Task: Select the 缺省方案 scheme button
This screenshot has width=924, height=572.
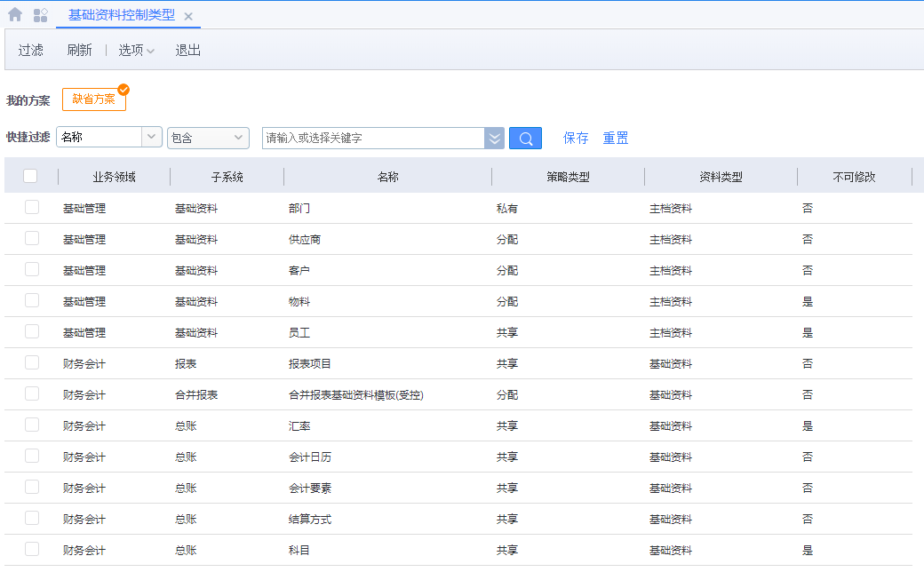Action: pyautogui.click(x=94, y=99)
